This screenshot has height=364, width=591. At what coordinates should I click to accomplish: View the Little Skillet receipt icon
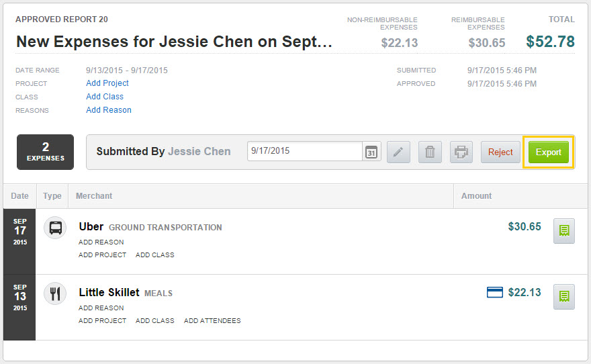coord(564,297)
